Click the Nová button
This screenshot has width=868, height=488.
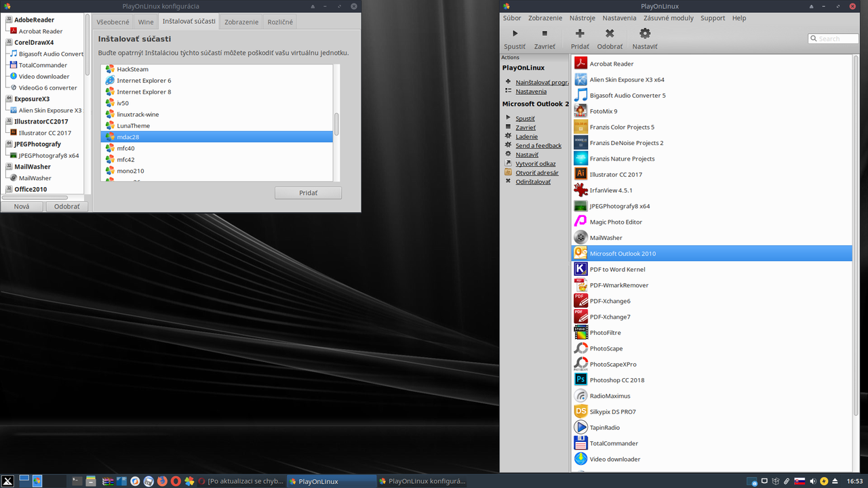click(21, 206)
